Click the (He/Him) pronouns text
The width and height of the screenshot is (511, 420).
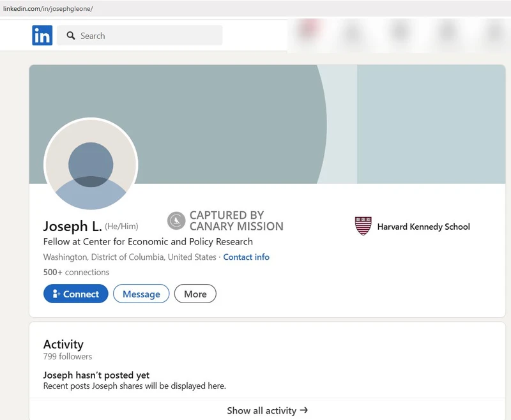(121, 227)
